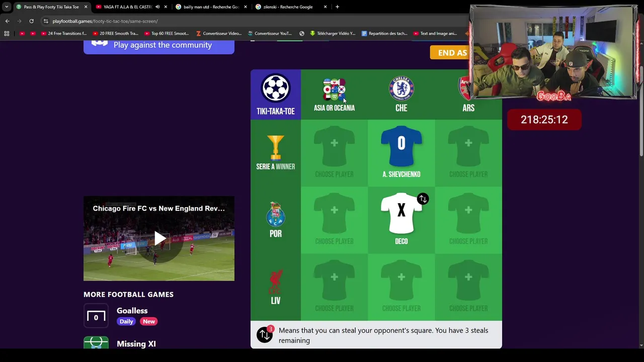The width and height of the screenshot is (644, 362).
Task: Go back to the previous page
Action: tap(7, 21)
